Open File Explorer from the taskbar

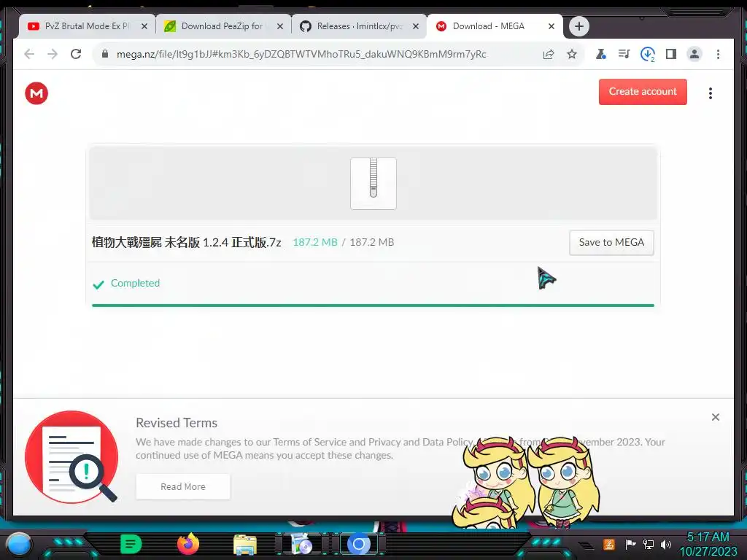245,544
